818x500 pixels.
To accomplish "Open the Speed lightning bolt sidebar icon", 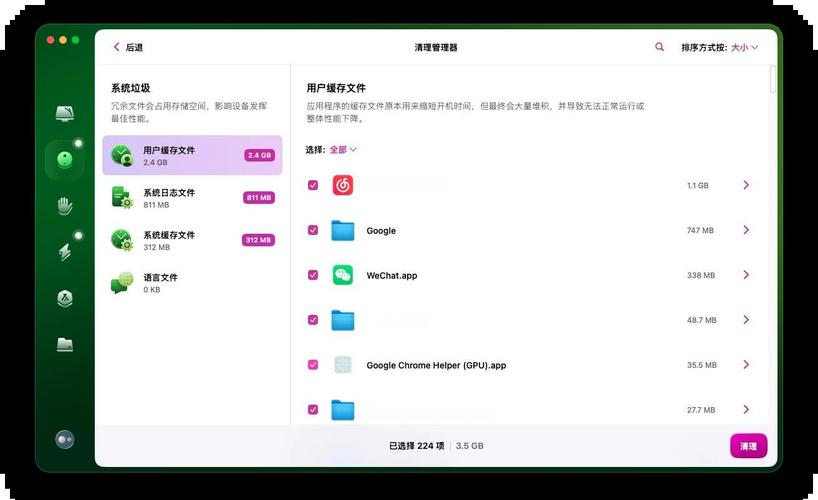I will click(x=65, y=252).
